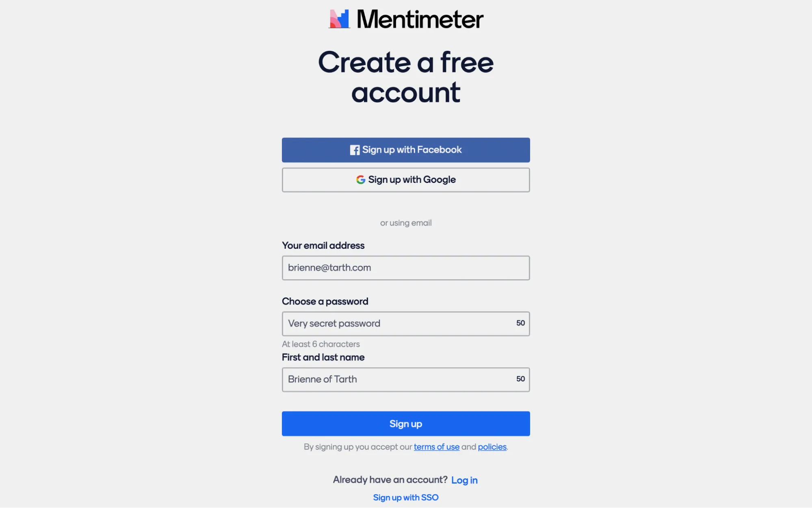The width and height of the screenshot is (812, 508).
Task: Click the 'First and last name' label
Action: 323,357
